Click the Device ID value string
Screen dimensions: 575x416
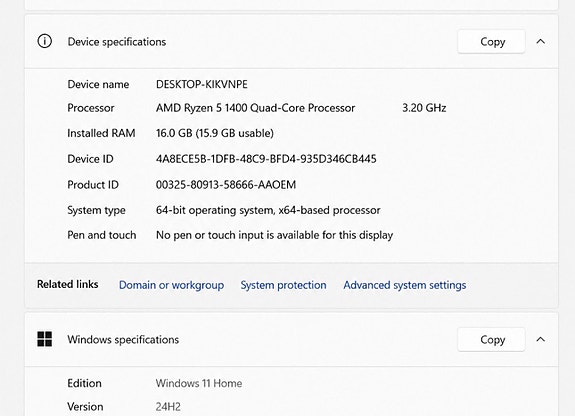pos(266,159)
